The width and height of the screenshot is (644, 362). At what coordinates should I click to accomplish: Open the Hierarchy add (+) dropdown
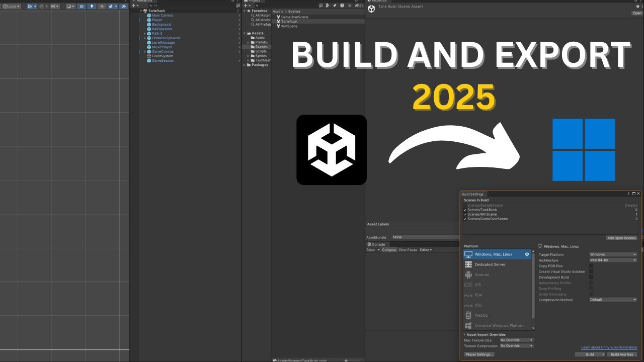[134, 6]
